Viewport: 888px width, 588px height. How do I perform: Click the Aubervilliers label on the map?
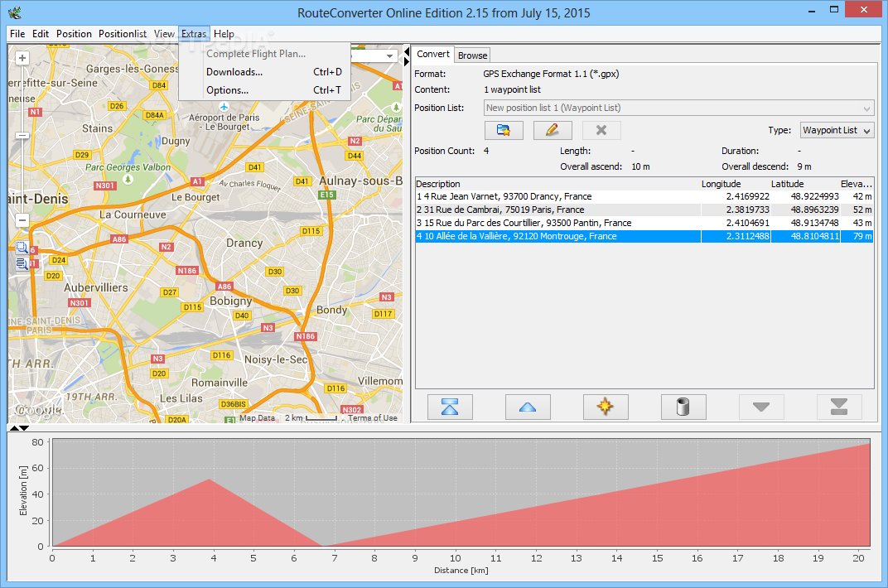[96, 287]
